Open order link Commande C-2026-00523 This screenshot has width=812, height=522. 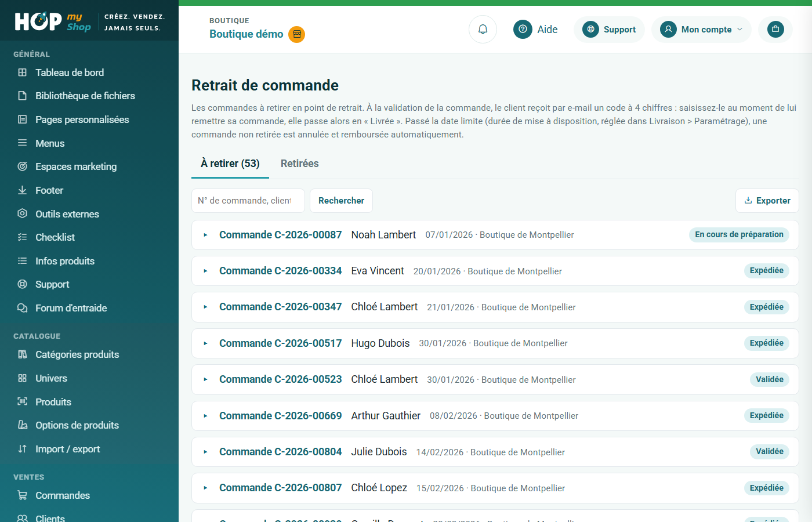click(x=281, y=379)
